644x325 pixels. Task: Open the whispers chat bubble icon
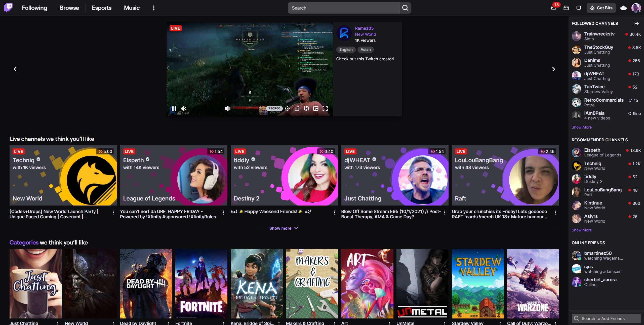coord(579,8)
